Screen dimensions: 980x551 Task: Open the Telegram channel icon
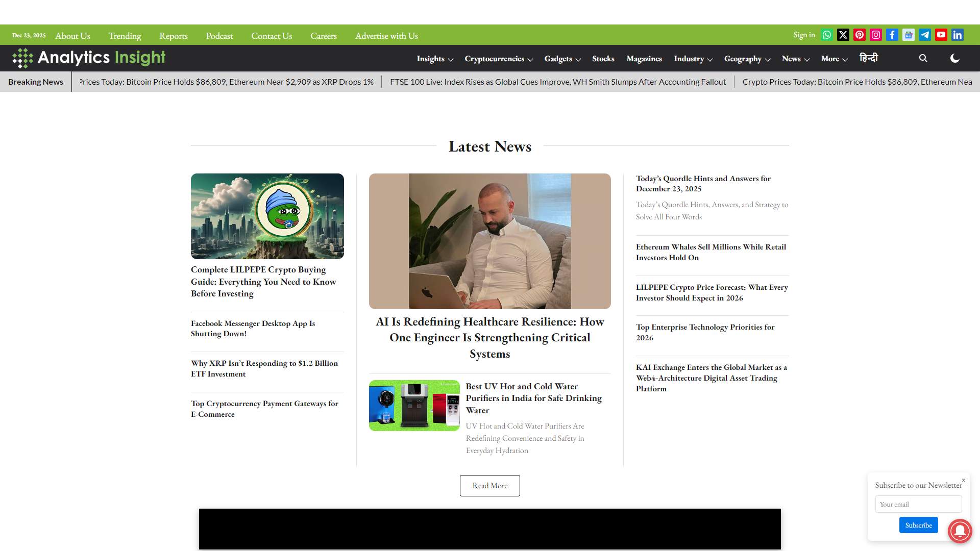tap(925, 35)
